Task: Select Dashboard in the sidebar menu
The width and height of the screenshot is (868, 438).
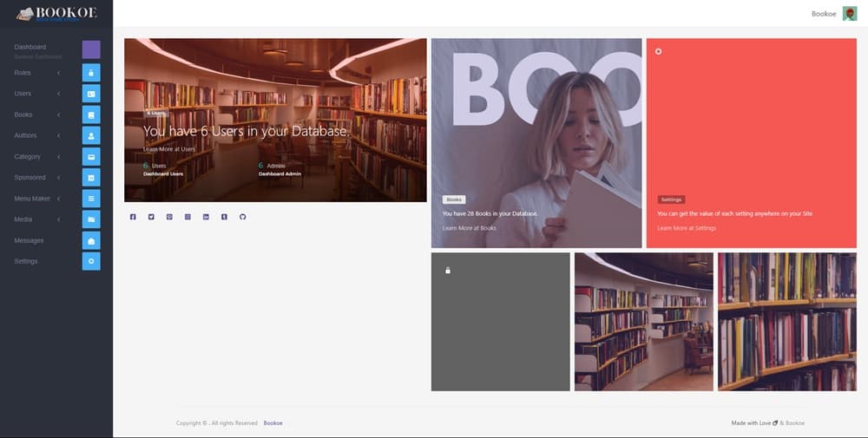Action: click(x=30, y=47)
